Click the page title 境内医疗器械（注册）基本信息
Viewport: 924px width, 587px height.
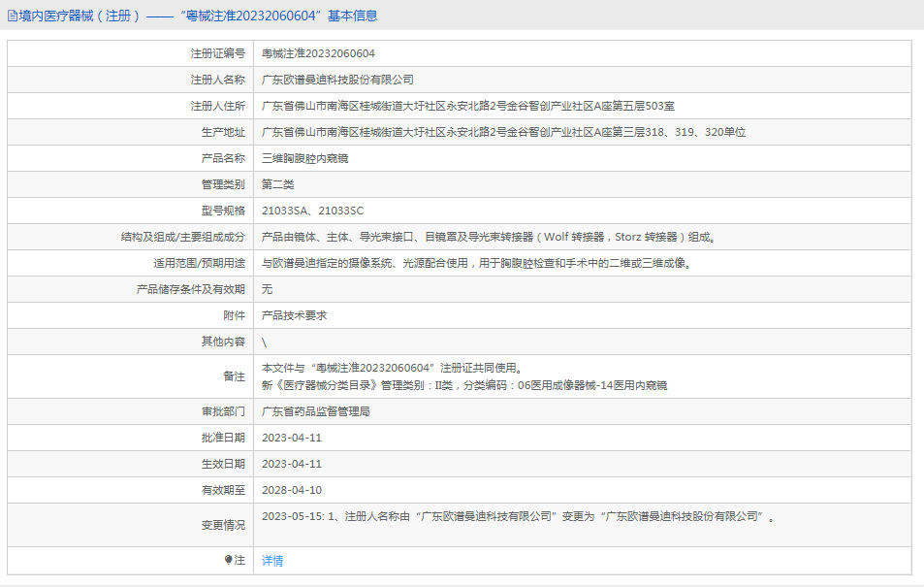(198, 16)
